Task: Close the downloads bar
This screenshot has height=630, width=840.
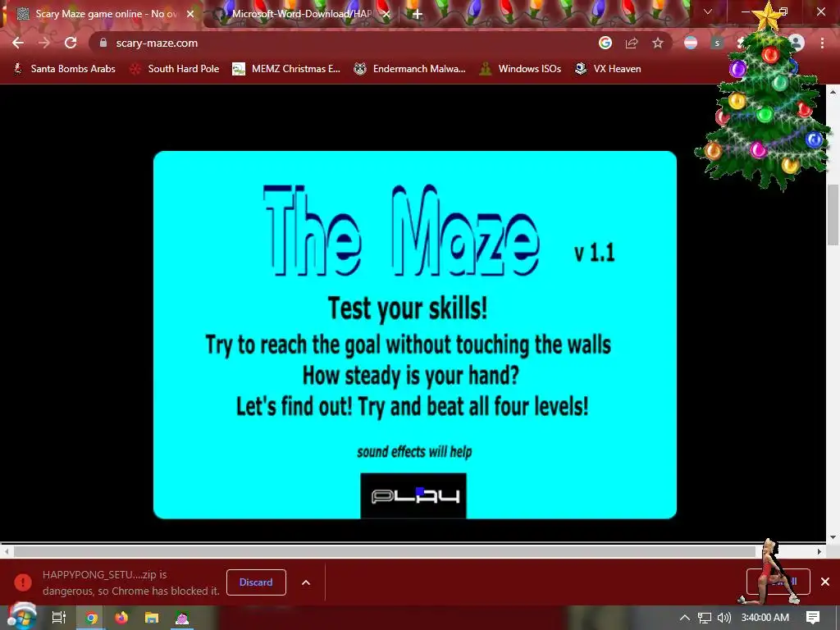Action: [x=825, y=582]
